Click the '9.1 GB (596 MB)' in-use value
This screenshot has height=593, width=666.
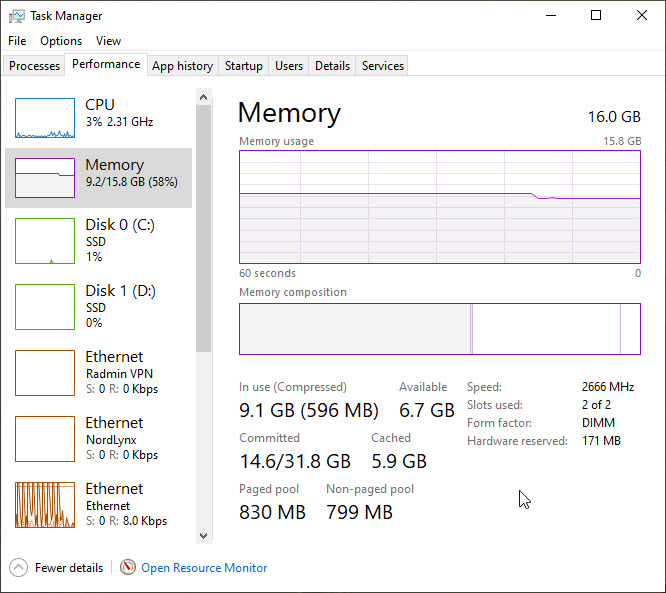coord(309,410)
